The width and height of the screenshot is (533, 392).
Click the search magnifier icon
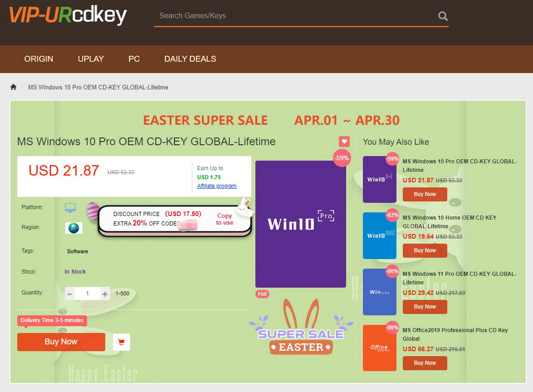(x=443, y=16)
